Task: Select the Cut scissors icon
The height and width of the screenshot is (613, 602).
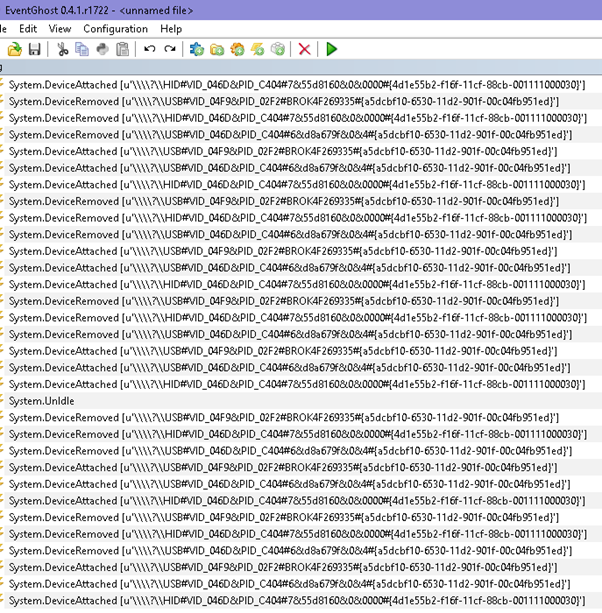Action: (x=62, y=50)
